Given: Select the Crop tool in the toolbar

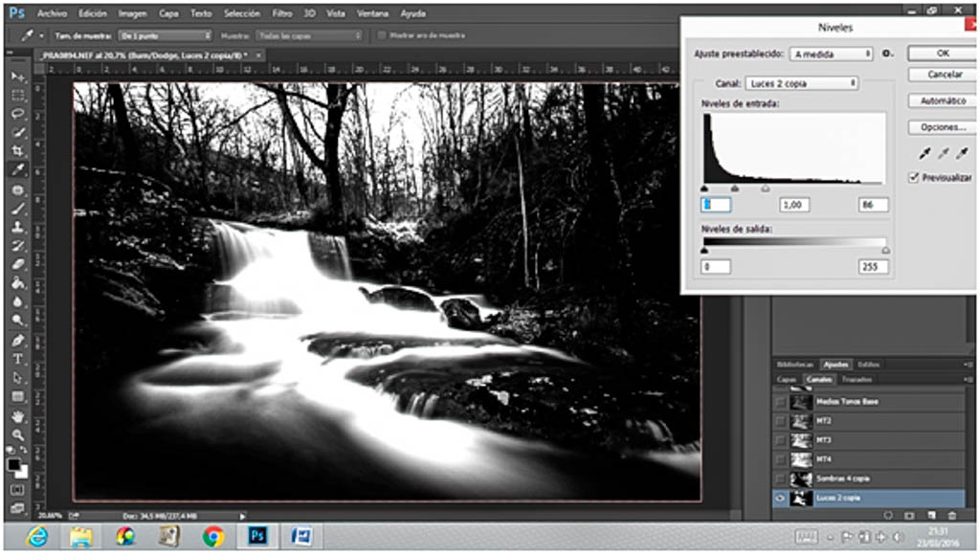Looking at the screenshot, I should (x=17, y=151).
